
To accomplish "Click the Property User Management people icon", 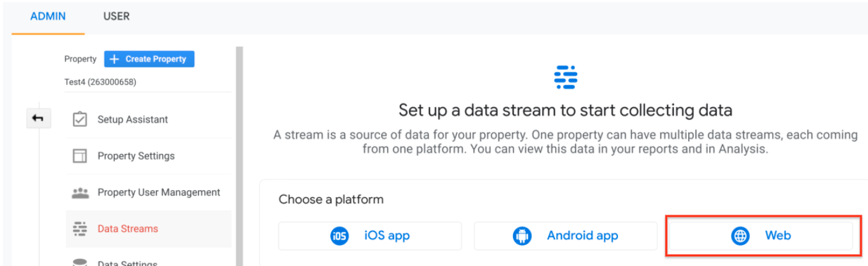I will click(80, 193).
